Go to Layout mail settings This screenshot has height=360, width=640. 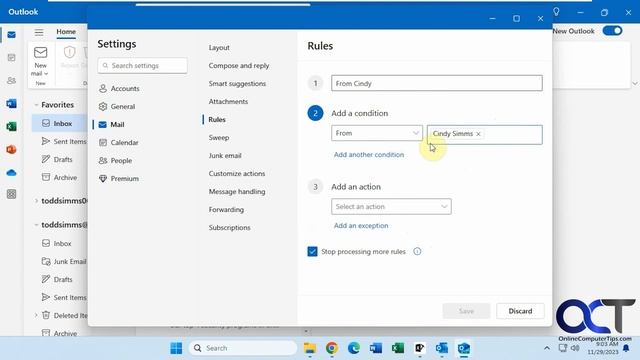[219, 48]
